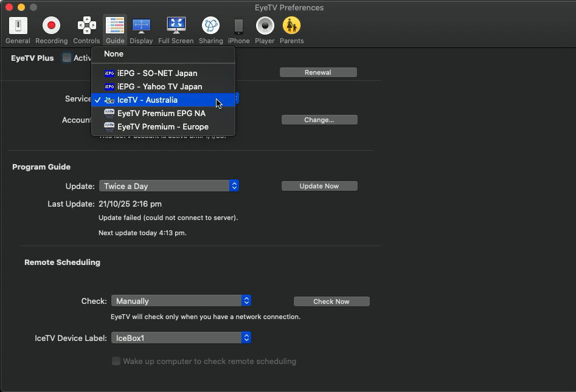Select EyeTV Premium EPG NA

point(163,114)
